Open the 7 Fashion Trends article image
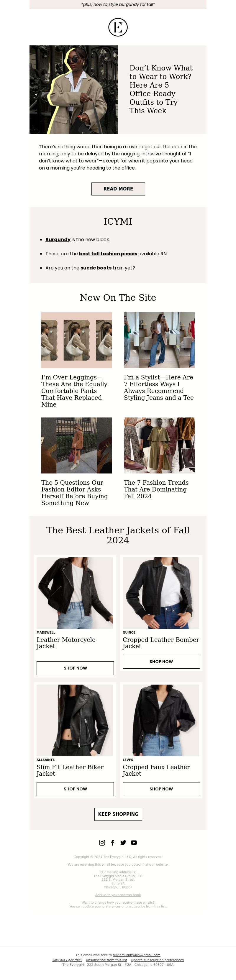This screenshot has height=980, width=236. 159,445
